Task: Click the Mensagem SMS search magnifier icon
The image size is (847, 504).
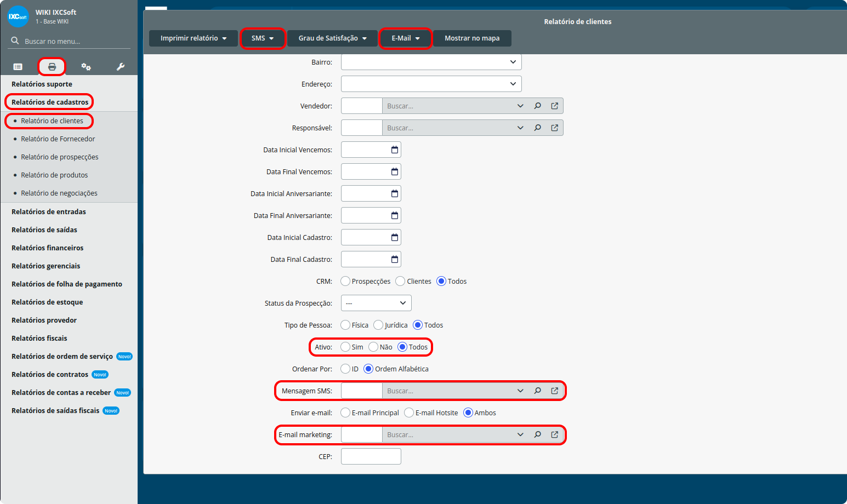Action: point(538,391)
